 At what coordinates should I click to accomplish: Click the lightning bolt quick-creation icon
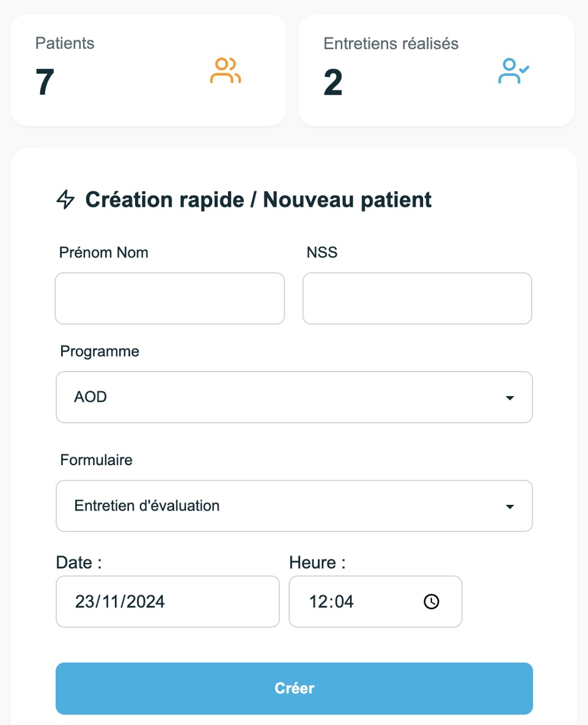pyautogui.click(x=65, y=200)
